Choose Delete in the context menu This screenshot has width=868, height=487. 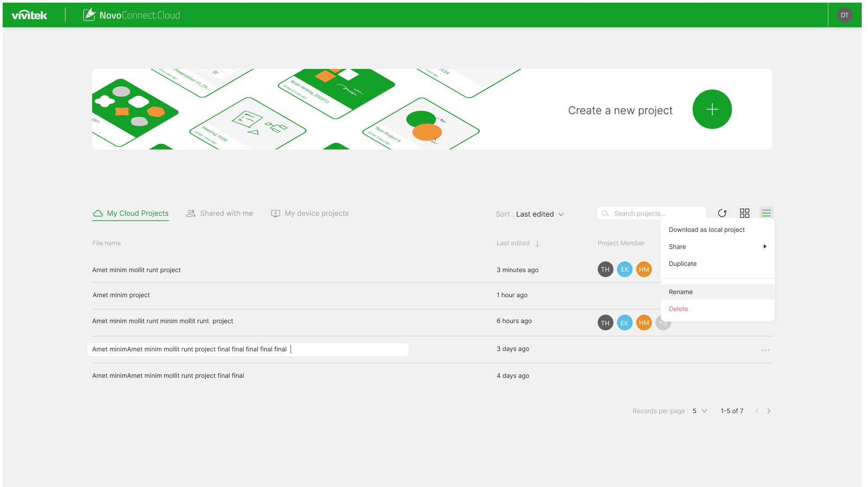point(678,309)
